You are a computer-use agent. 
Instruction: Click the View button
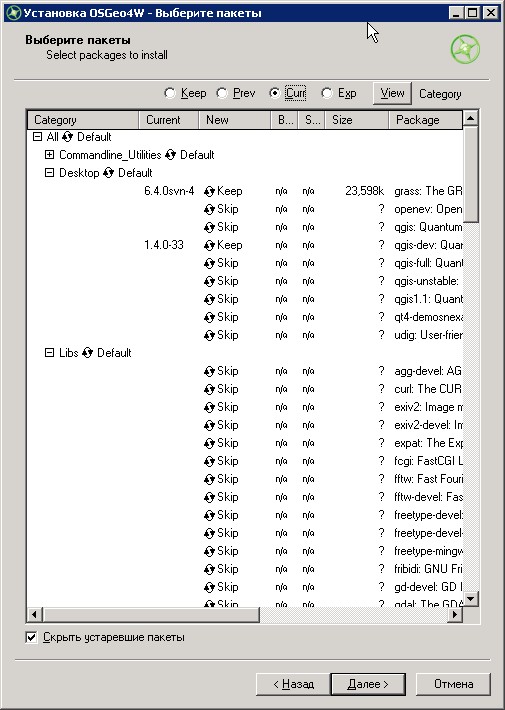click(x=392, y=93)
